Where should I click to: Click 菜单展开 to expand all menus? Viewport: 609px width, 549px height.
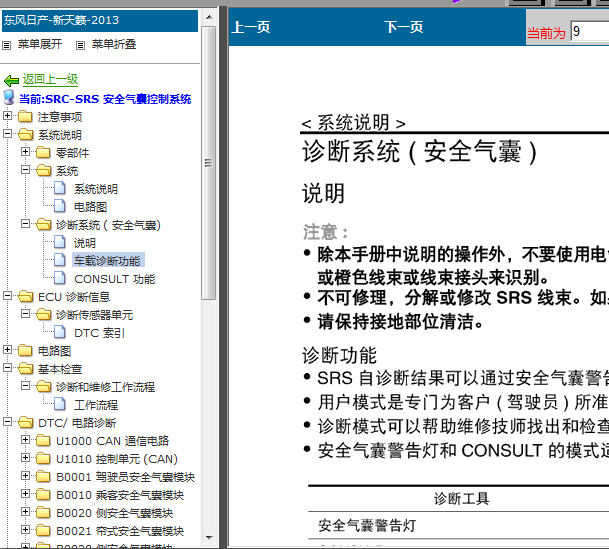click(x=40, y=44)
